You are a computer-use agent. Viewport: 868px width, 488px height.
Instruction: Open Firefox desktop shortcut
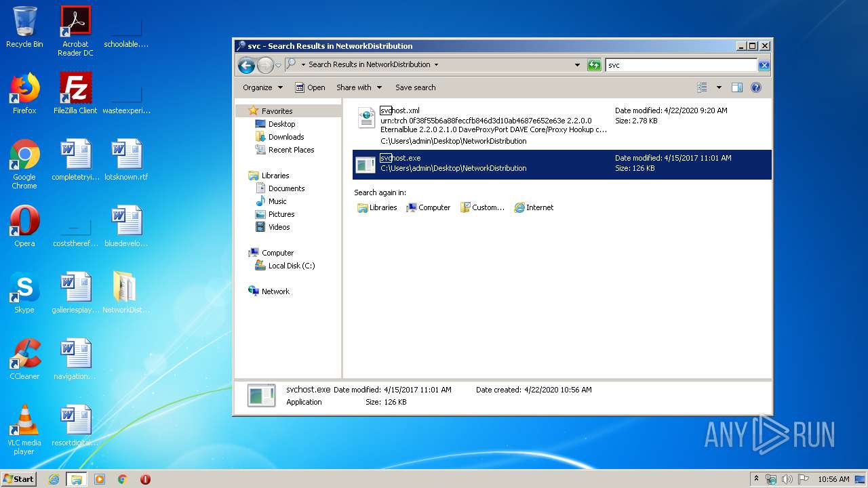tap(24, 94)
